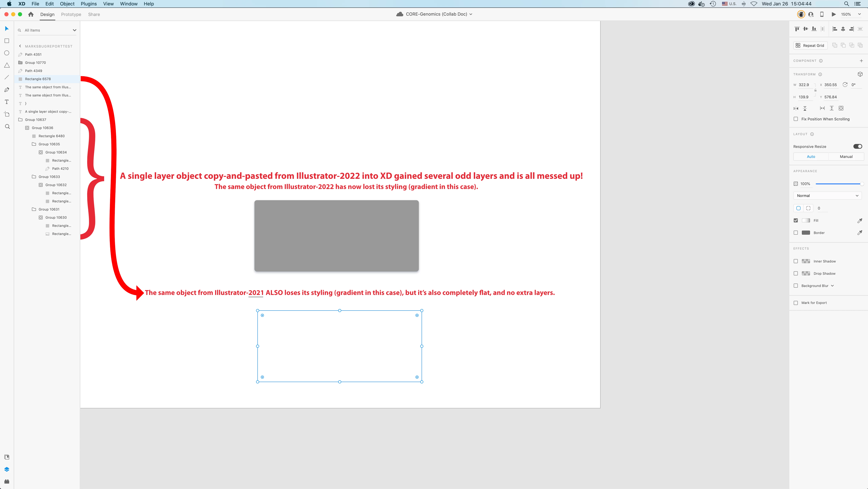Enable the Drop Shadow checkbox
The height and width of the screenshot is (489, 868).
(796, 274)
